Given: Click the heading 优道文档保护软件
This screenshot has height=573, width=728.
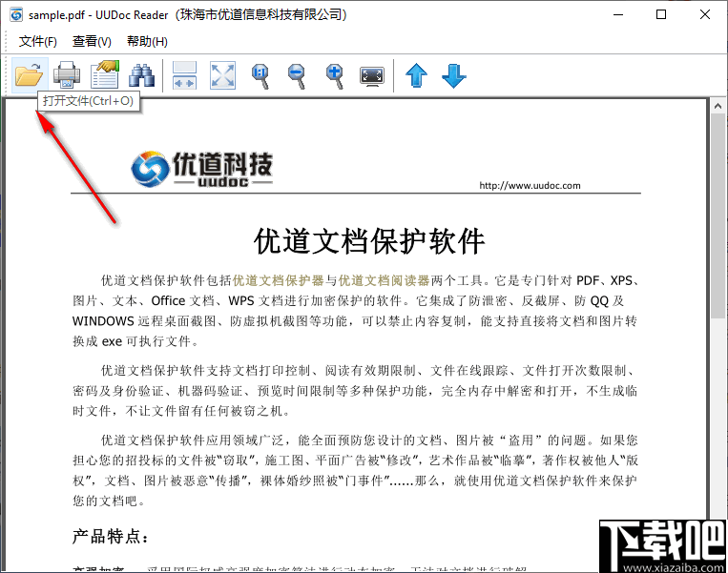Looking at the screenshot, I should click(369, 241).
